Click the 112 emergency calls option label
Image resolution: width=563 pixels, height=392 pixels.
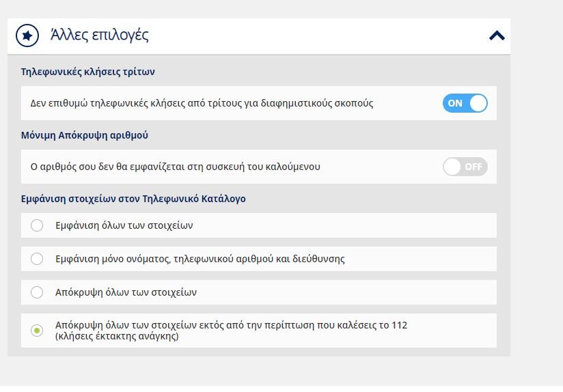(231, 331)
